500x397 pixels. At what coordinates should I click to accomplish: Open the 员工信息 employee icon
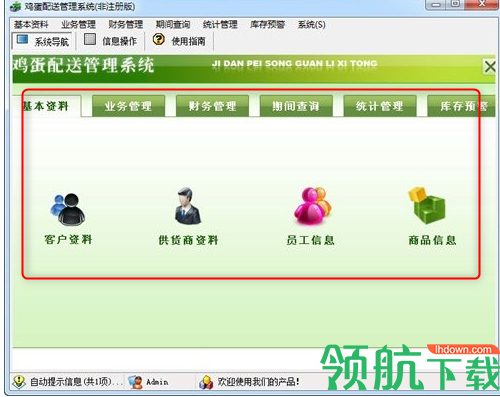(x=313, y=205)
